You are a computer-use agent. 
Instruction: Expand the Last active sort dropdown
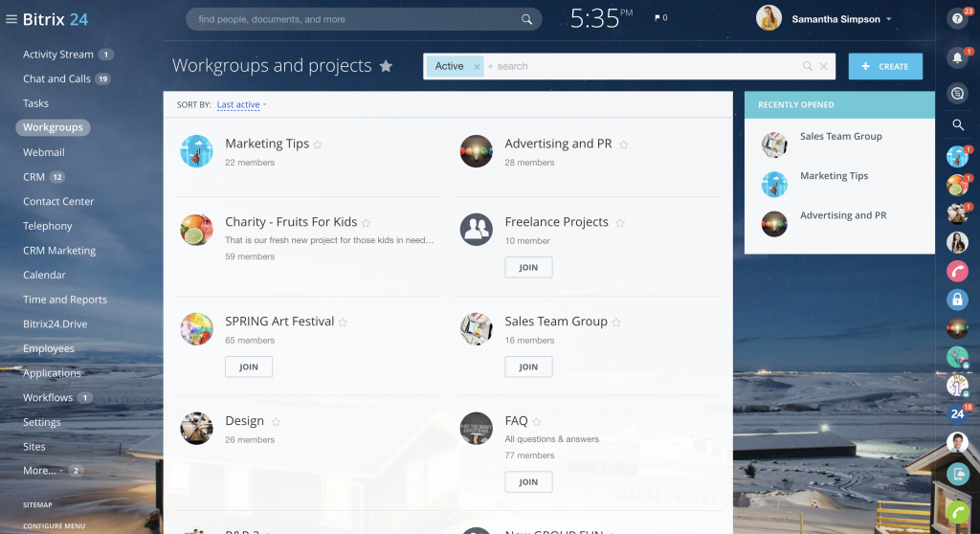[241, 104]
